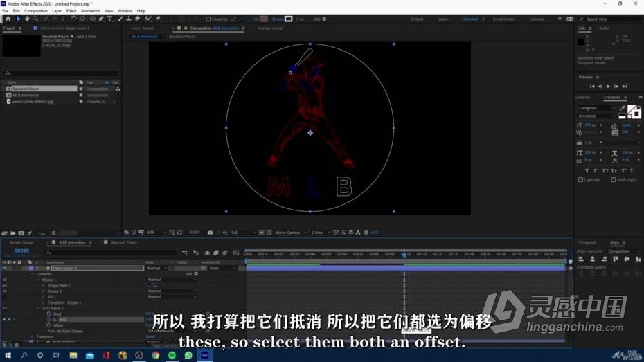
Task: Toggle visibility of Stroke 1
Action: coord(5,291)
